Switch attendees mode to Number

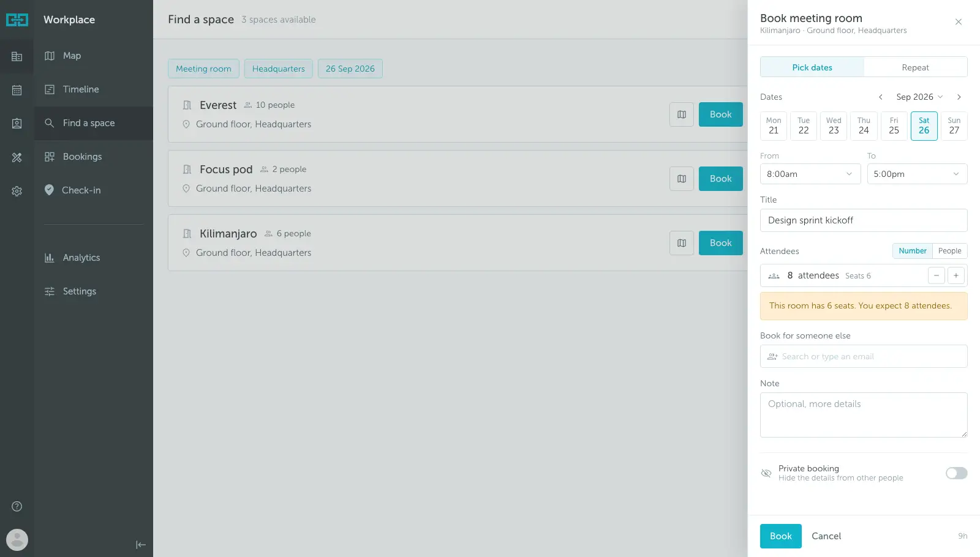[912, 251]
